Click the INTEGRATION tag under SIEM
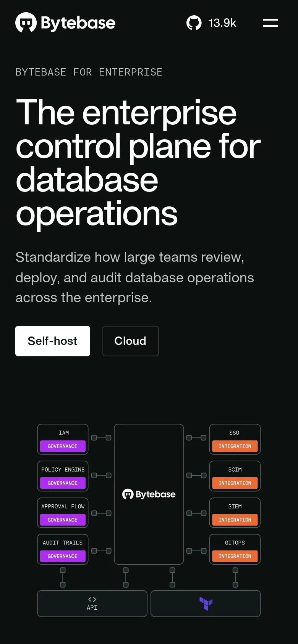The height and width of the screenshot is (644, 298). click(235, 520)
